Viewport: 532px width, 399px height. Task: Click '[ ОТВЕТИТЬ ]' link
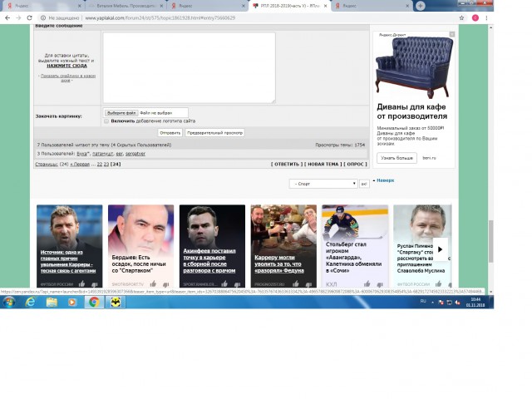[287, 165]
